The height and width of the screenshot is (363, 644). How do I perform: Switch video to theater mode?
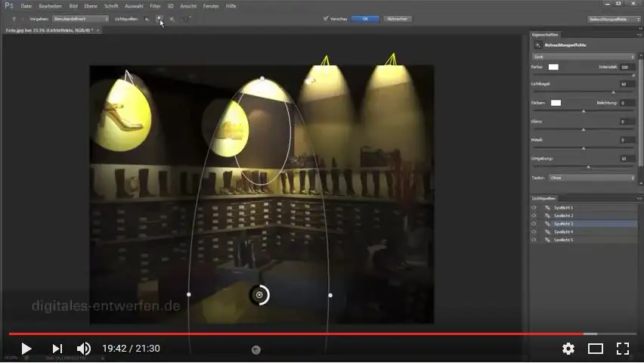(596, 349)
